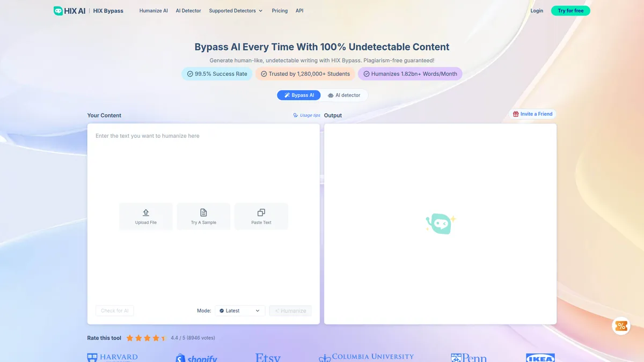Open the Invite a Friend button
Screen dimensions: 644x362
point(532,114)
